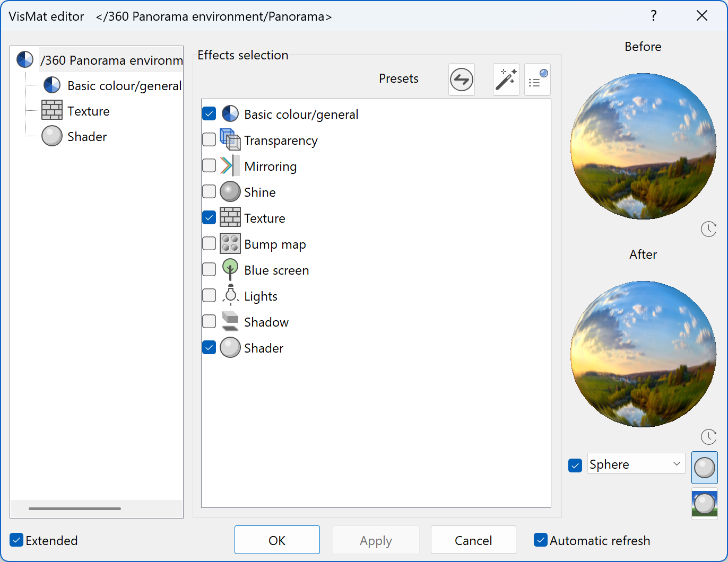
Task: Click the swap presets arrow icon
Action: click(x=461, y=80)
